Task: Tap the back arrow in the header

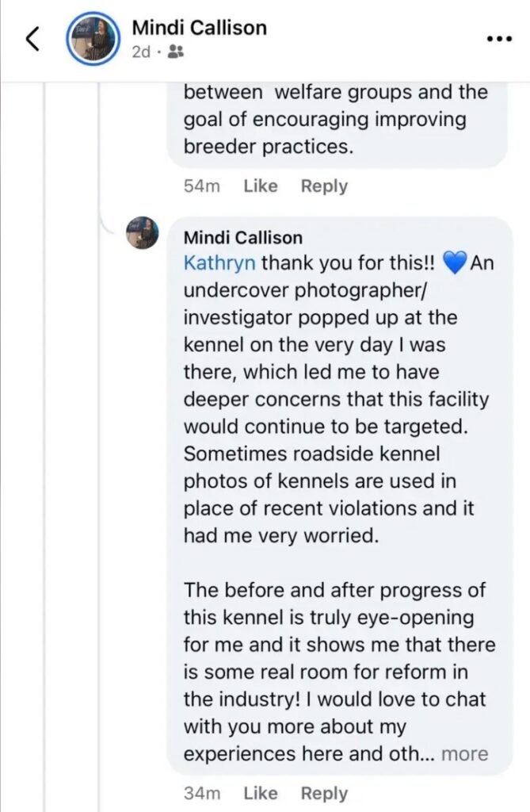Action: [x=32, y=40]
